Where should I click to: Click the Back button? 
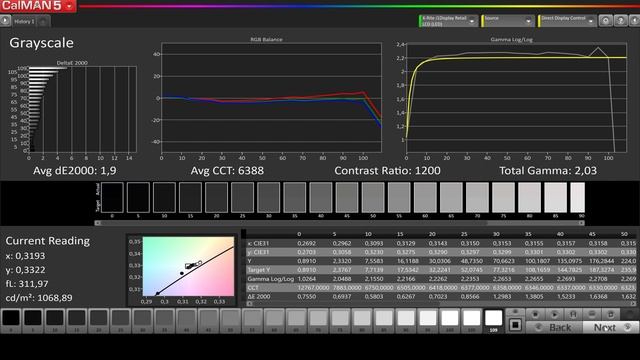click(x=554, y=327)
